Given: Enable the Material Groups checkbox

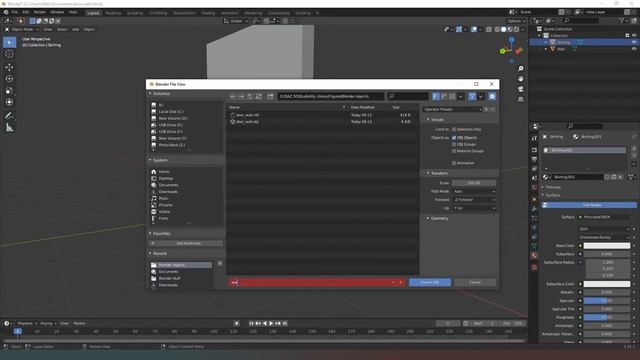Looking at the screenshot, I should tap(454, 151).
